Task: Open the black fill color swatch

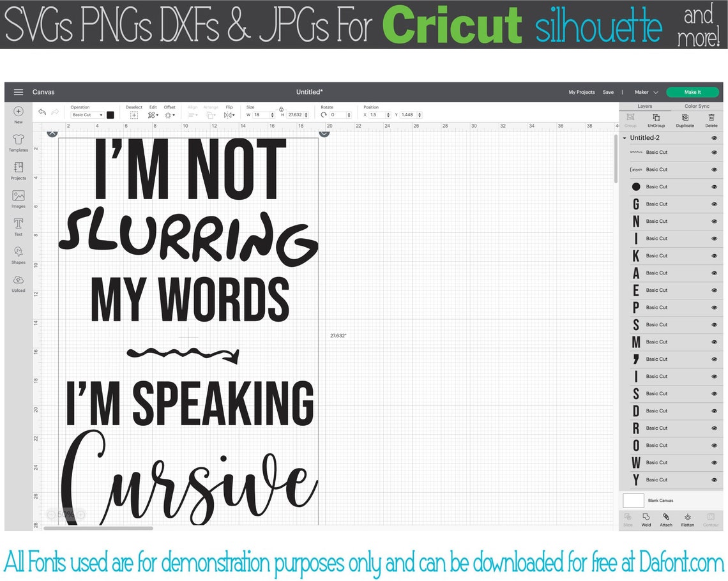Action: point(110,114)
